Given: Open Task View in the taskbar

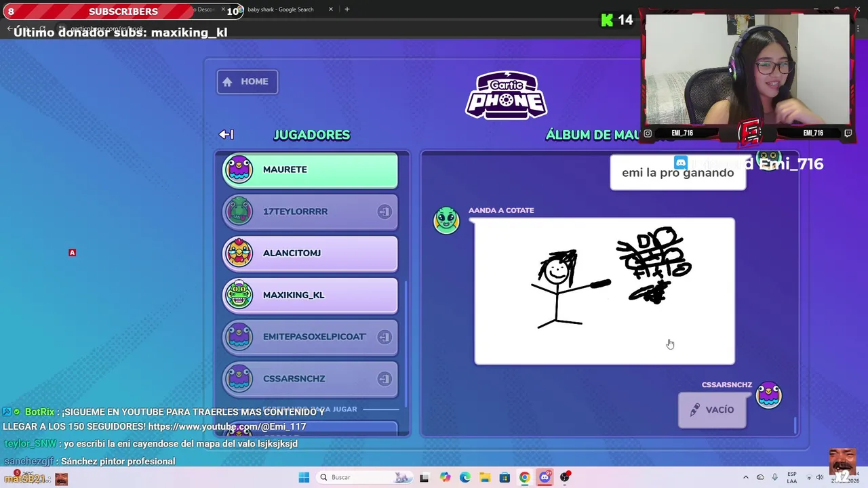Looking at the screenshot, I should (425, 478).
